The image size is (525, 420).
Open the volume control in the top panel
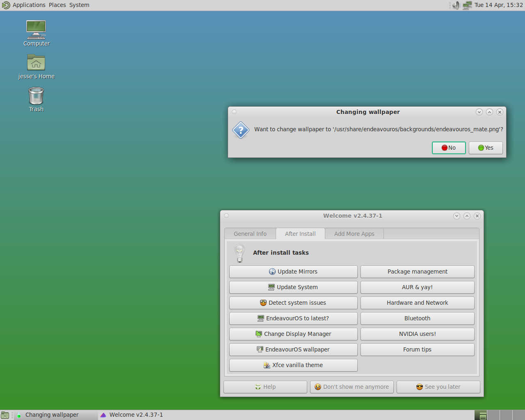(x=455, y=5)
